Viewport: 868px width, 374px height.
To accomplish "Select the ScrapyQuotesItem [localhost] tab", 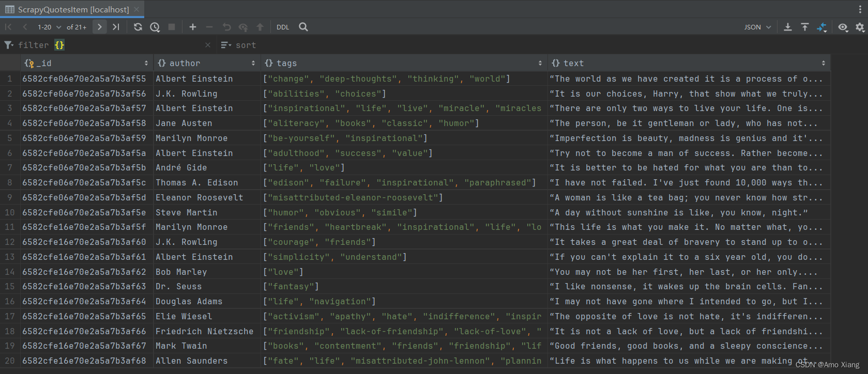I will point(72,9).
